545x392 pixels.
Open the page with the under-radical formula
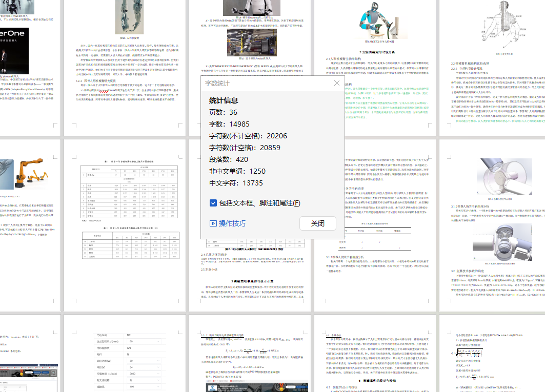click(492, 353)
